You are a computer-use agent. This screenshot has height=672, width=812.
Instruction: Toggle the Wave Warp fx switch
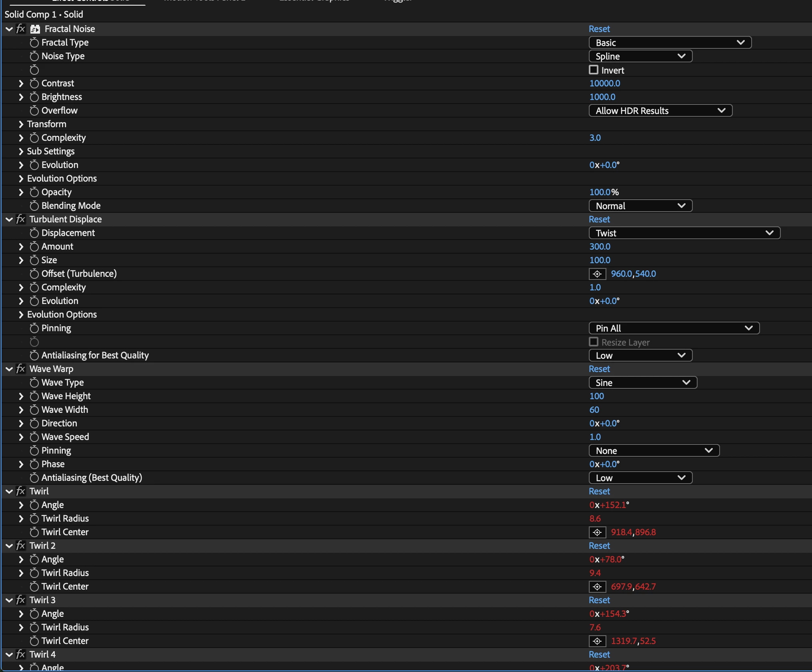click(21, 369)
